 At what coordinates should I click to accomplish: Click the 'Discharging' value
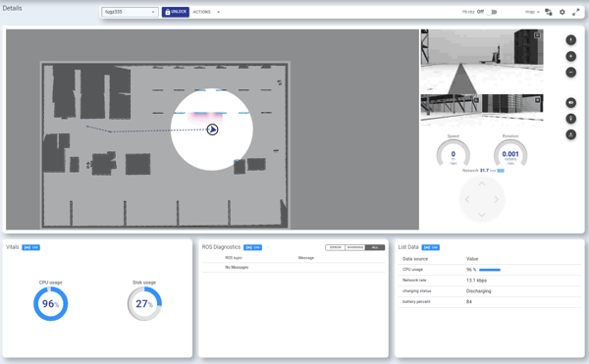tap(479, 290)
